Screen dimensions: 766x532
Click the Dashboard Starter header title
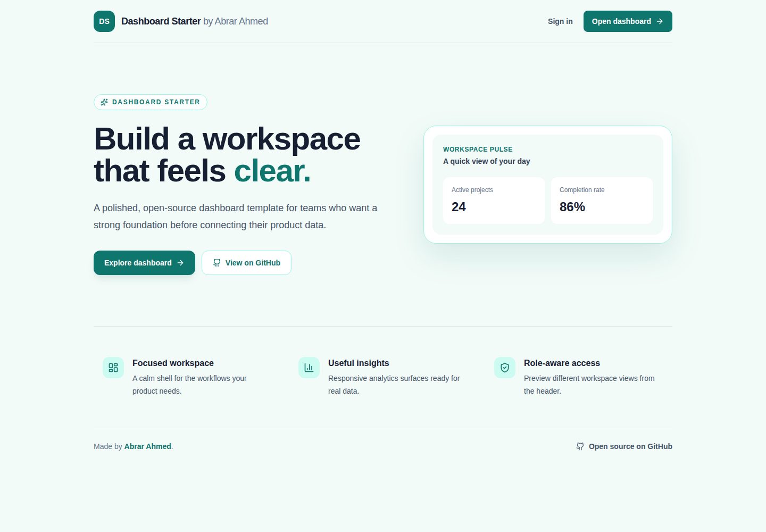(161, 21)
